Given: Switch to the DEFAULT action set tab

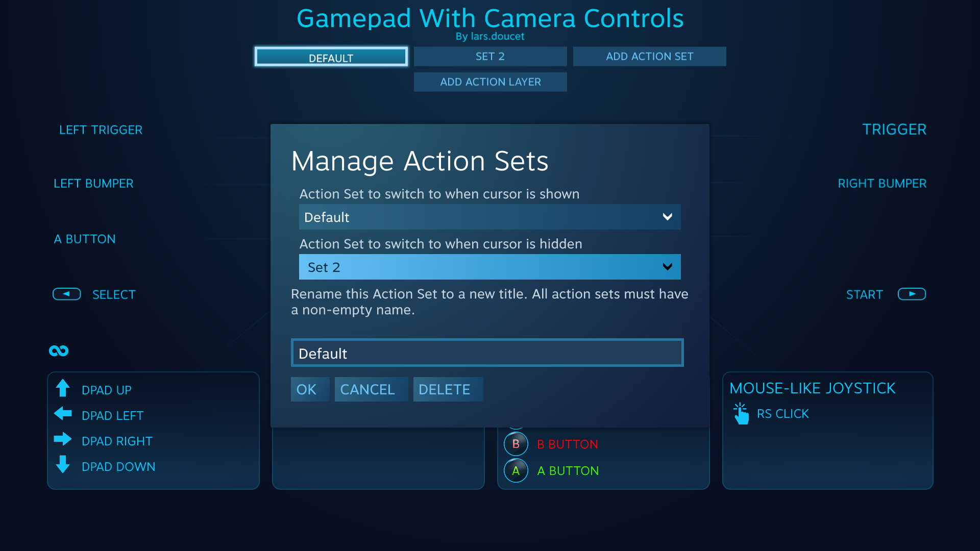Looking at the screenshot, I should (329, 57).
